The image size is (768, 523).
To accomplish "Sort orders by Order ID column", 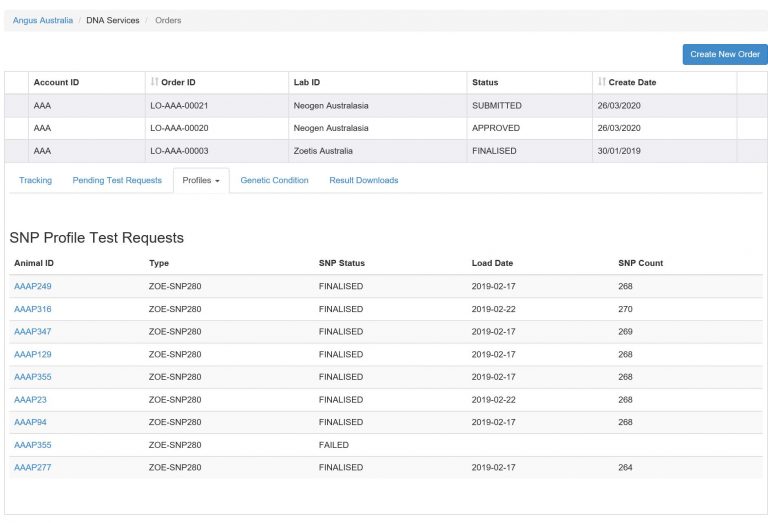I will (x=177, y=82).
